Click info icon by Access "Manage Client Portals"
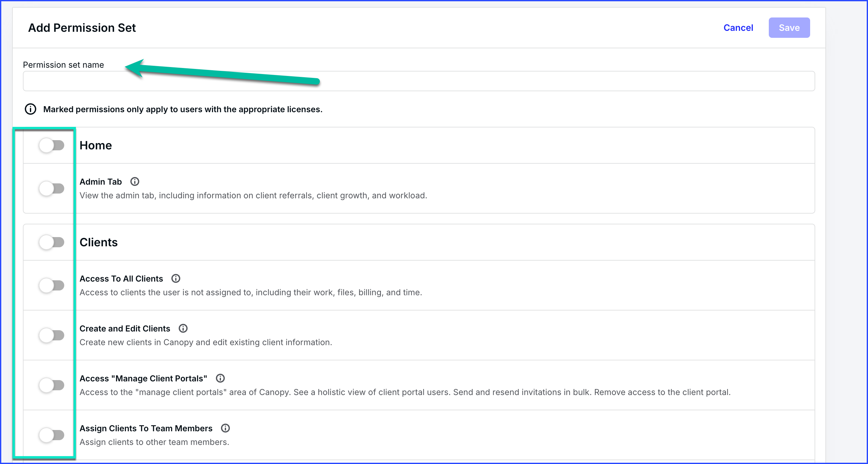 coord(220,378)
